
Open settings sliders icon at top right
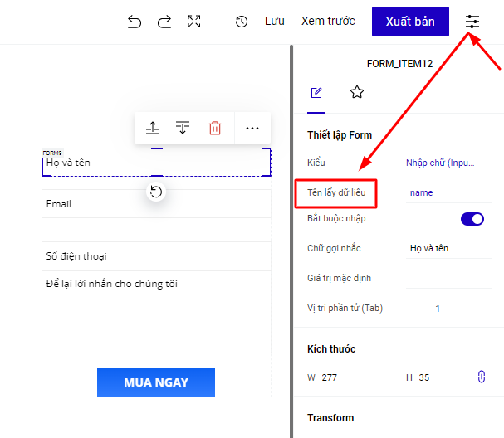472,22
